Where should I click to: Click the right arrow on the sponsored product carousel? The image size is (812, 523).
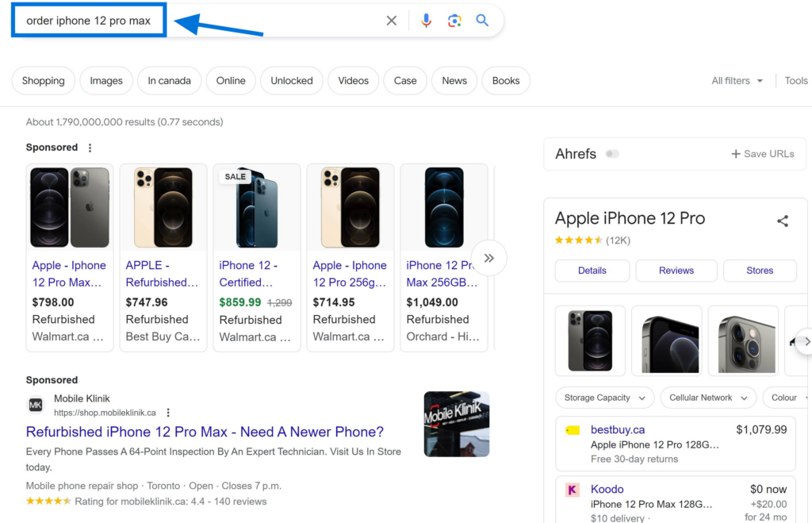pyautogui.click(x=489, y=257)
